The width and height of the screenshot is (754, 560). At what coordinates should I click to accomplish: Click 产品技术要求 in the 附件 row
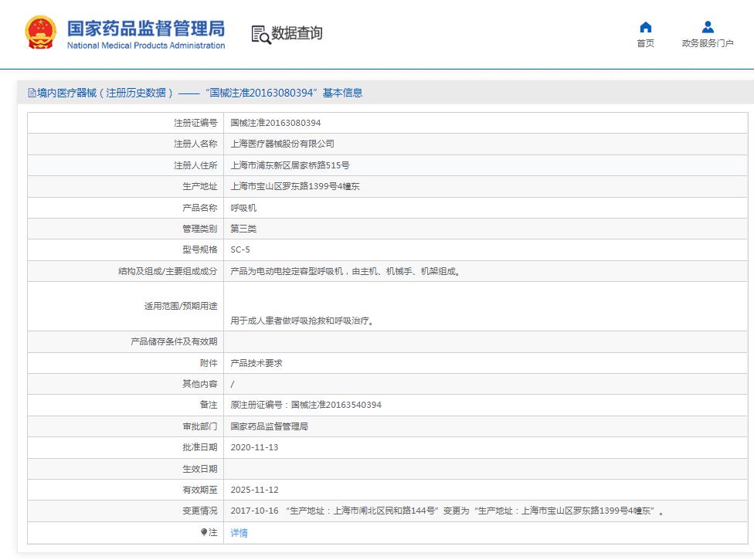pos(256,363)
